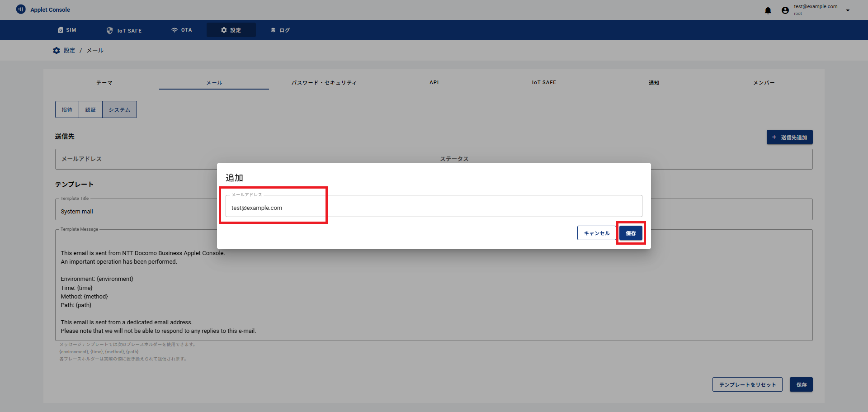
Task: Click the Applet Console logo icon
Action: click(x=21, y=9)
